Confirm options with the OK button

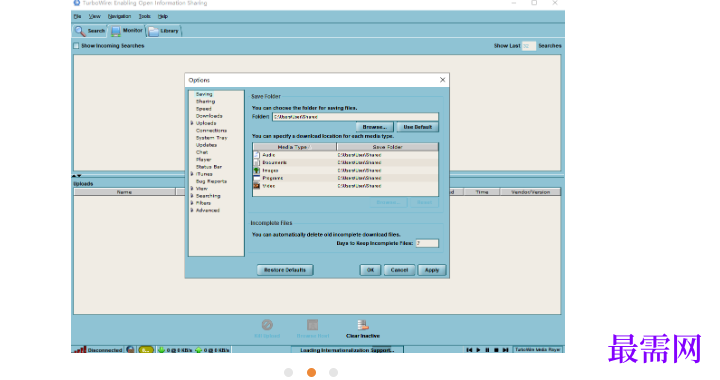pos(370,270)
